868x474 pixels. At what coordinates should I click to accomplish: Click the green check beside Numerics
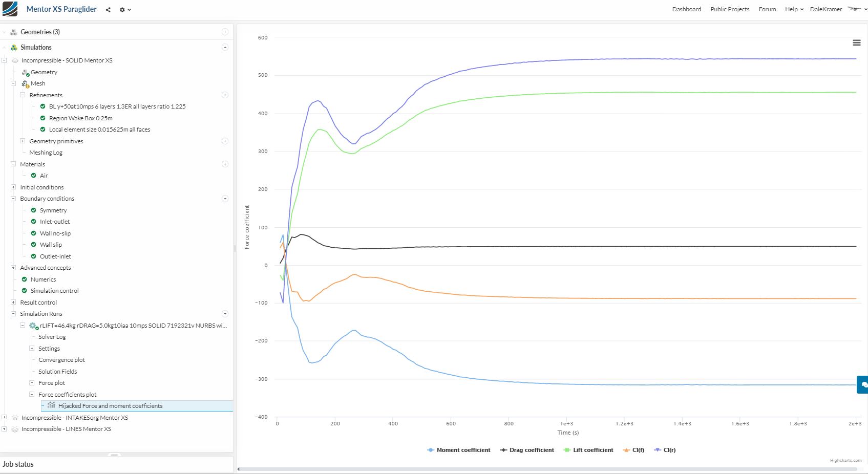coord(24,279)
